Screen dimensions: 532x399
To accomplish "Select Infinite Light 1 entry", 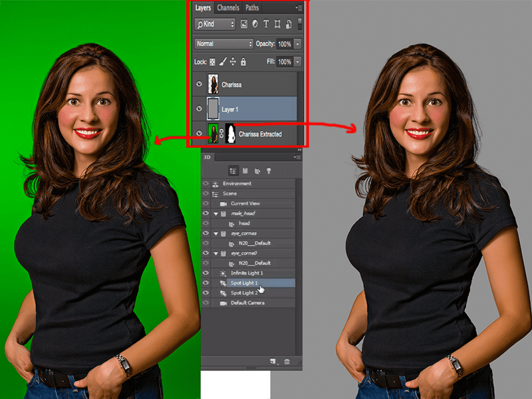I will (247, 273).
